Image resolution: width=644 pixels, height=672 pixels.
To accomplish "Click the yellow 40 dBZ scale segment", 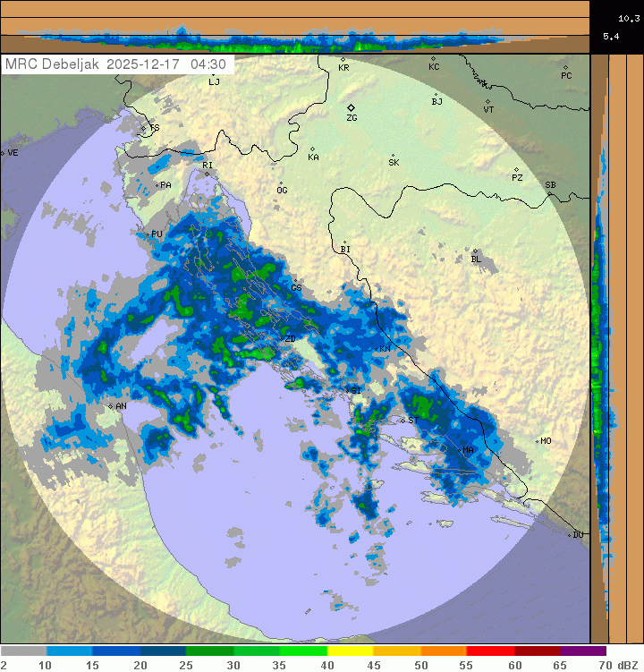I will tap(350, 651).
